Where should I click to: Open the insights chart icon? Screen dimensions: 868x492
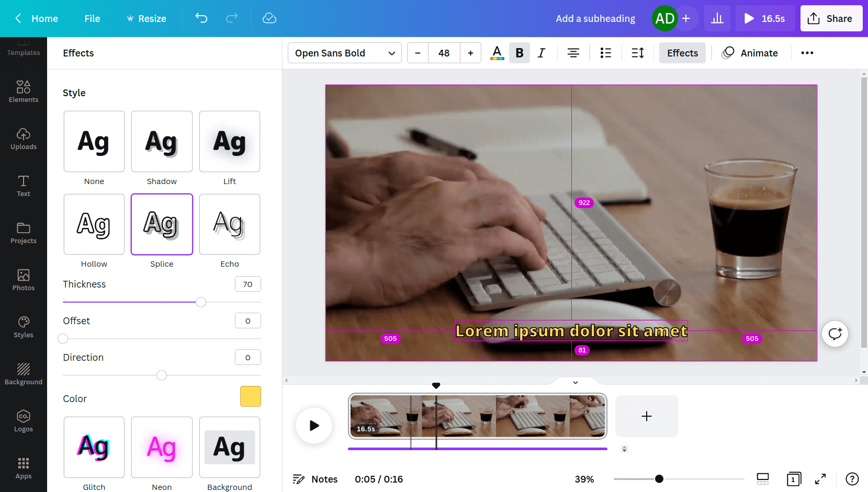[x=717, y=19]
